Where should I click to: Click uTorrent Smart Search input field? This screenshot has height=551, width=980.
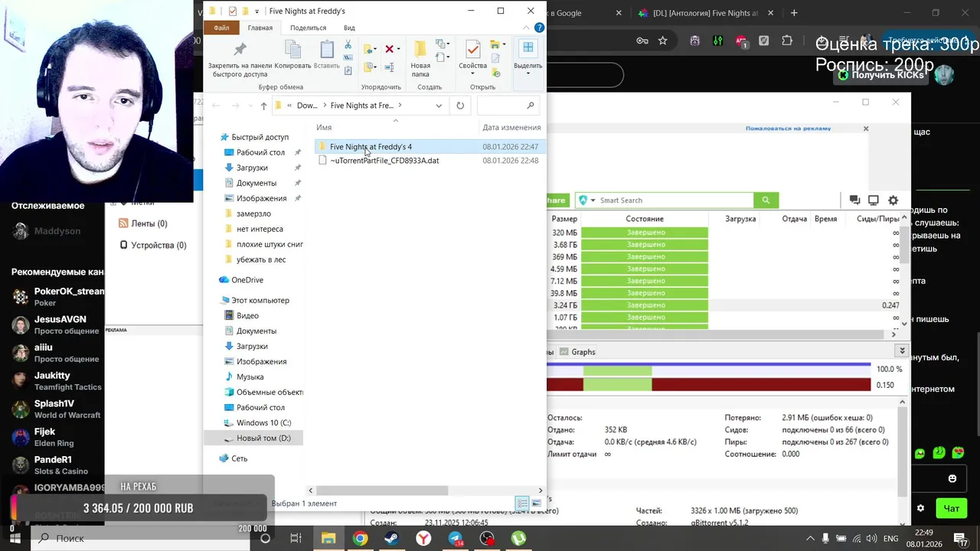click(674, 201)
